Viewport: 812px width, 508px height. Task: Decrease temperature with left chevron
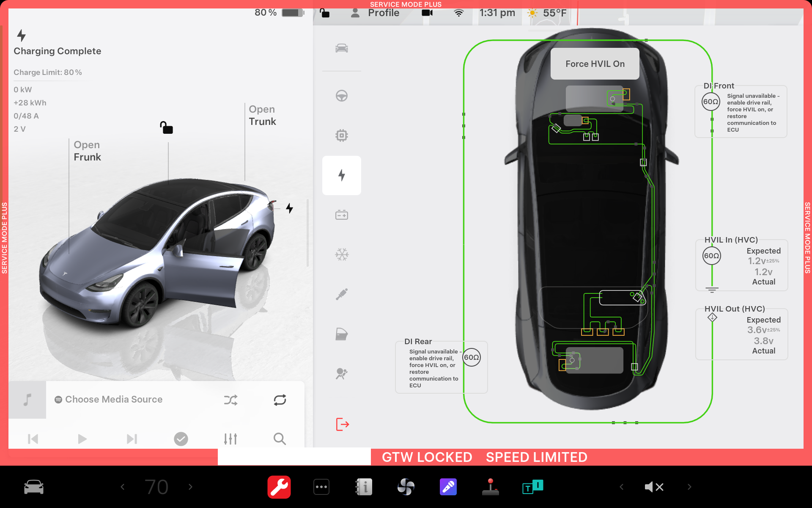click(x=123, y=487)
